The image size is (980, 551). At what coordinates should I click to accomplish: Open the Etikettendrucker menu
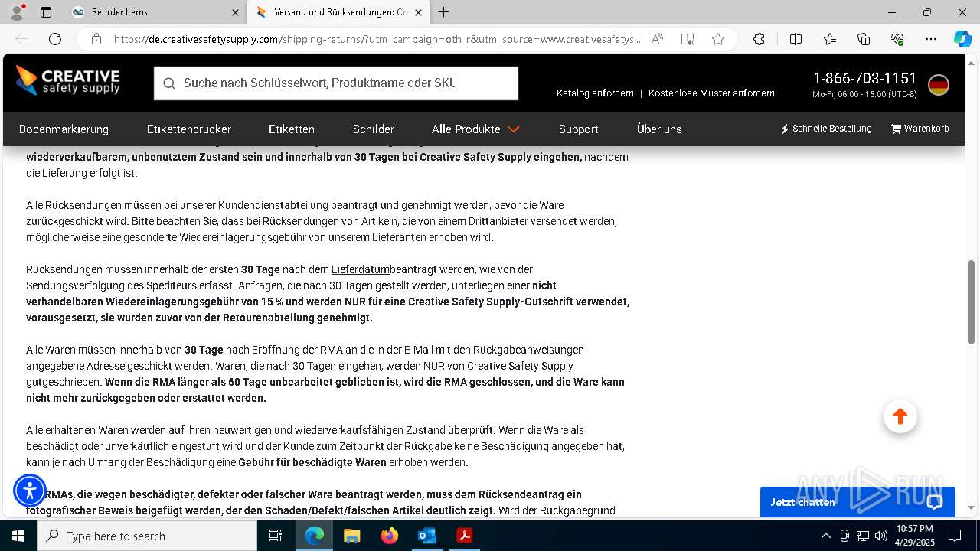tap(189, 129)
